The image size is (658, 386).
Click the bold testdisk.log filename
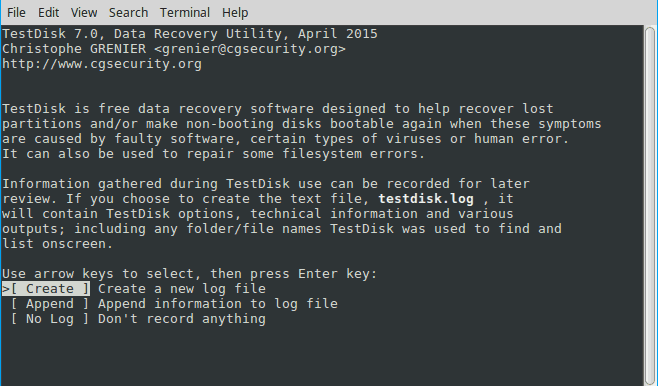426,198
